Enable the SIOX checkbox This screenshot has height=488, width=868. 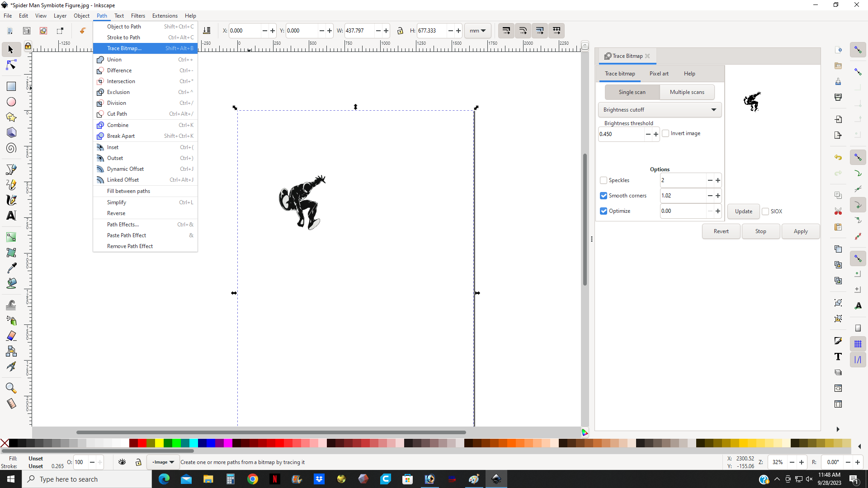[765, 211]
